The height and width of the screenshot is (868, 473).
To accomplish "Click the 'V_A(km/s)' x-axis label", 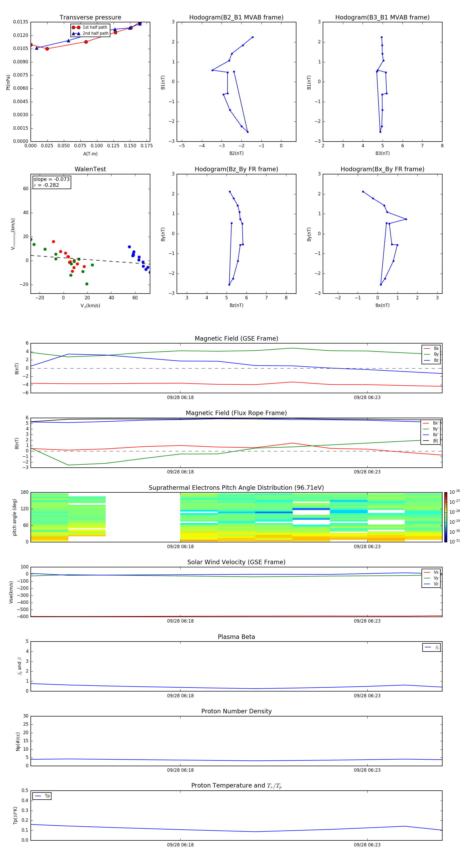I will click(x=90, y=306).
